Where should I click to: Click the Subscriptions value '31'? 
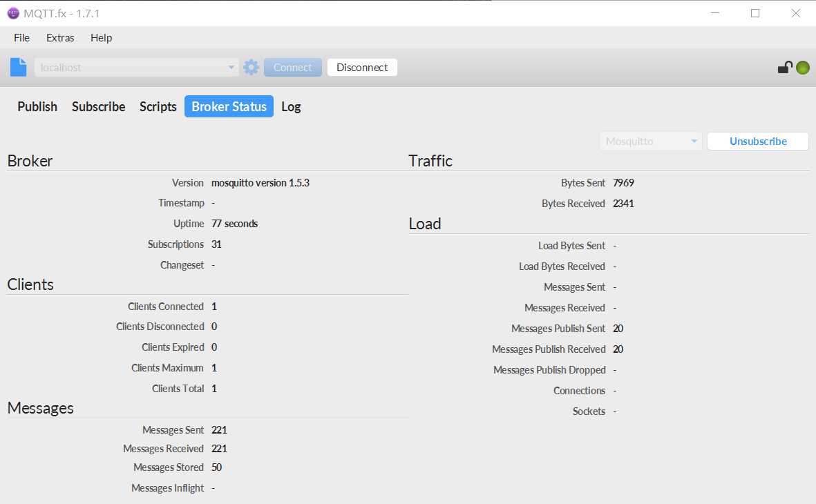[x=216, y=244]
